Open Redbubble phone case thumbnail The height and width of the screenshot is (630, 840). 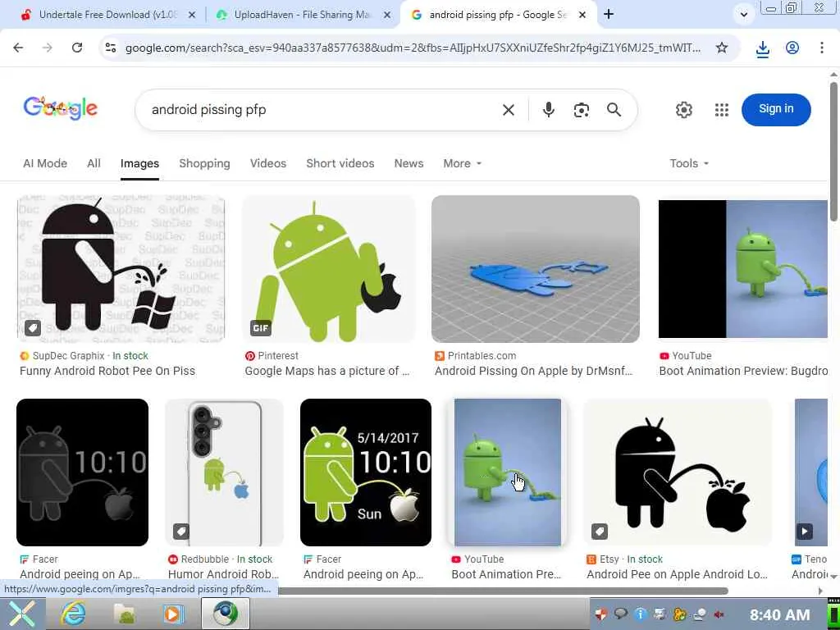224,472
